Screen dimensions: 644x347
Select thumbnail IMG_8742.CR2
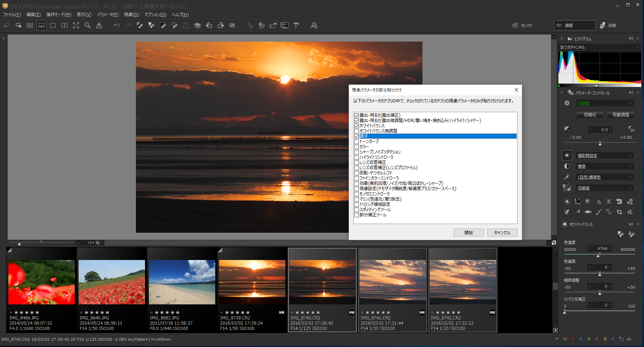point(463,290)
